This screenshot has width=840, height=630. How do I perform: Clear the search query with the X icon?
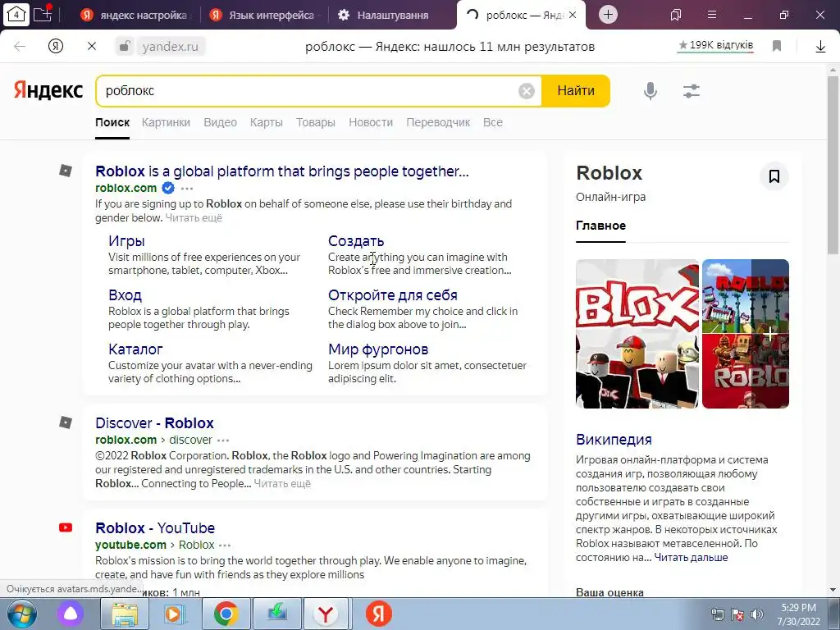[526, 91]
